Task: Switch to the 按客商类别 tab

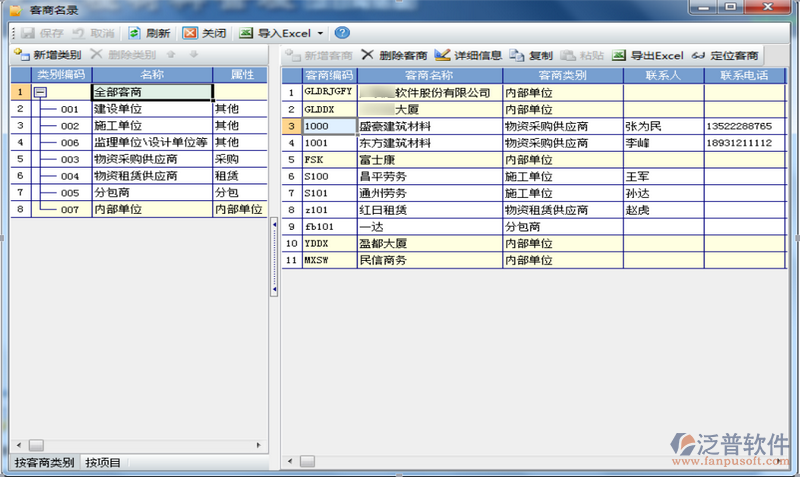Action: click(x=44, y=463)
